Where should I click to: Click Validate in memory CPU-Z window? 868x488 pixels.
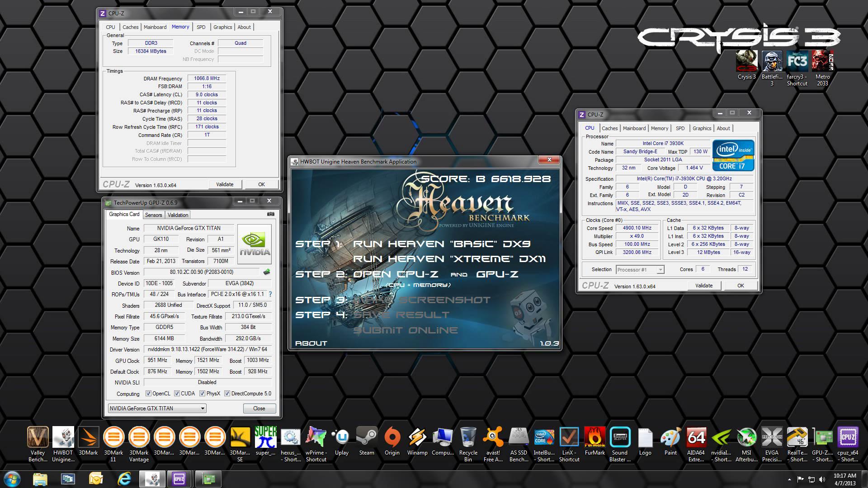[x=225, y=184]
